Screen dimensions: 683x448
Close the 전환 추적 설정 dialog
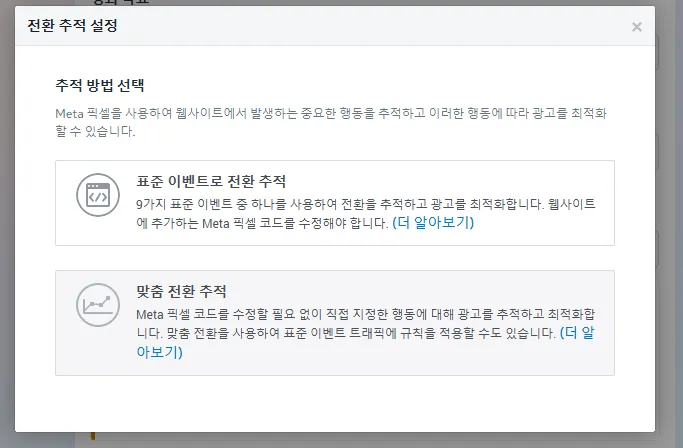pos(637,27)
